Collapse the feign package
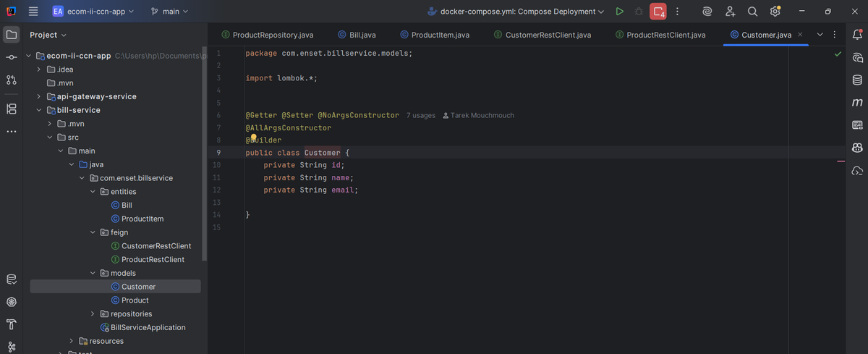Screen dimensions: 868x354 [93, 232]
